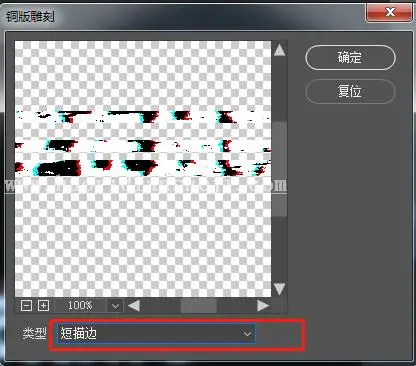Click the preview scroll up arrow
The height and width of the screenshot is (366, 416).
tap(279, 50)
